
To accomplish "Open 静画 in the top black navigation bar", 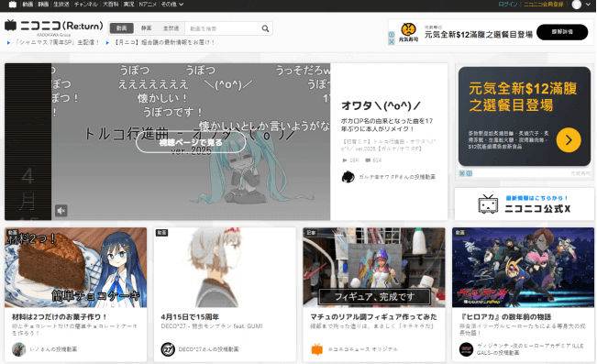I will (x=43, y=5).
